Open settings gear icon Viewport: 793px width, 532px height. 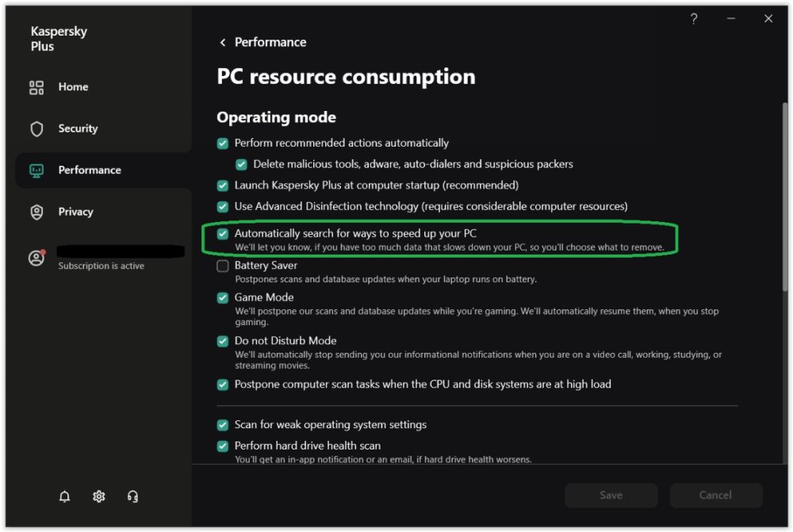coord(99,496)
